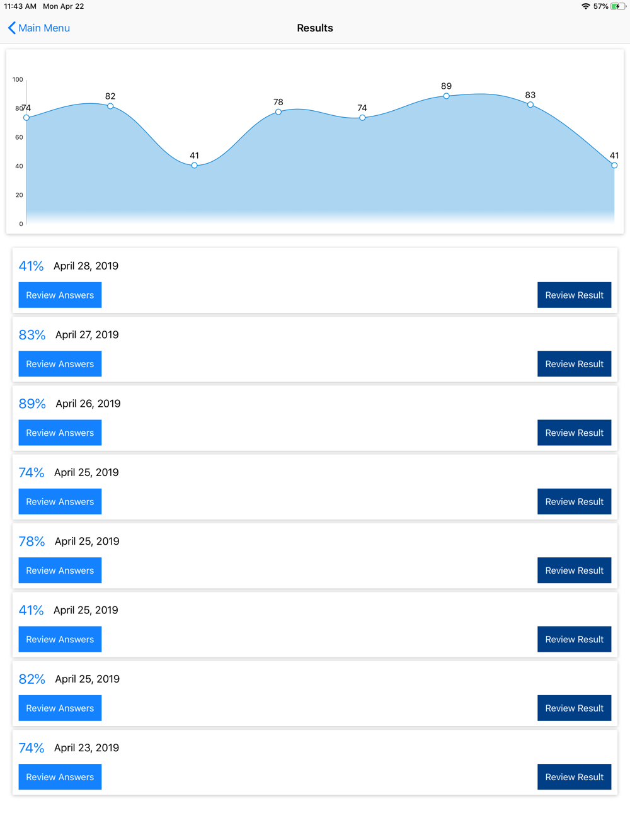Open Review Result for April 27, 2019
Image resolution: width=630 pixels, height=840 pixels.
(x=574, y=364)
